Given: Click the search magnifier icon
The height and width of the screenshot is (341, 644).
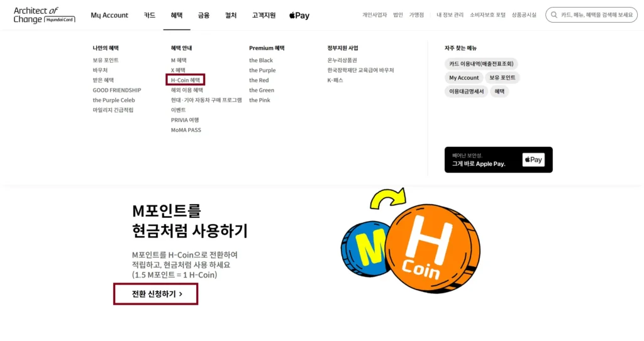Looking at the screenshot, I should pyautogui.click(x=554, y=15).
